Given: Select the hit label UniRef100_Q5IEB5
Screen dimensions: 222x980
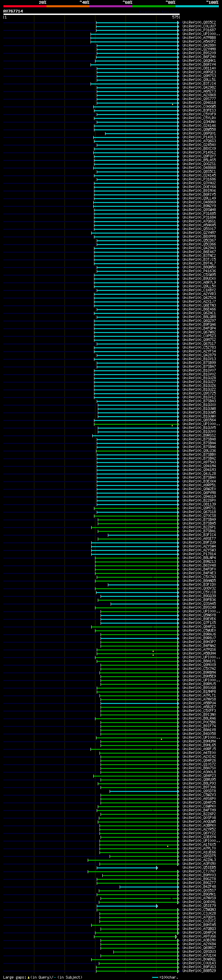Looking at the screenshot, I should (x=199, y=868).
